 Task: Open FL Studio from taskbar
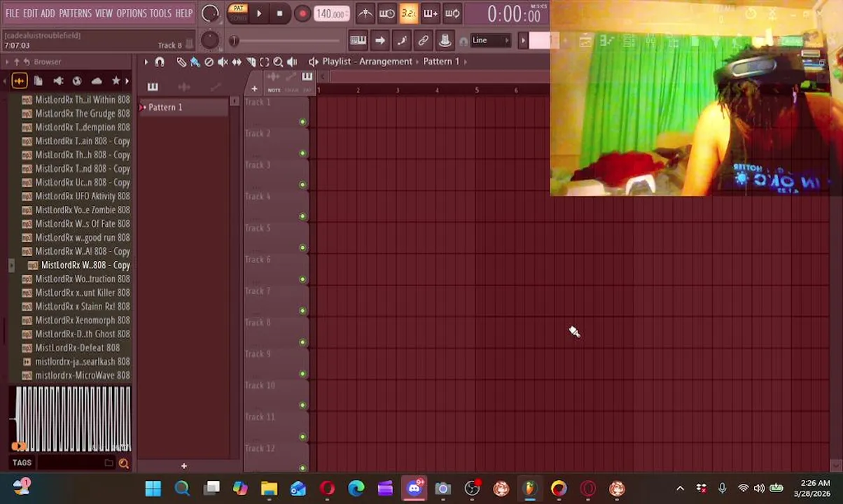point(530,489)
